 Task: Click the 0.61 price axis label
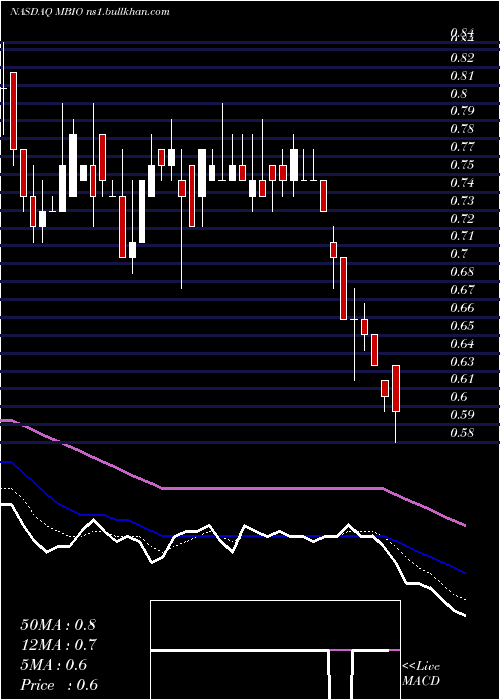coord(462,379)
